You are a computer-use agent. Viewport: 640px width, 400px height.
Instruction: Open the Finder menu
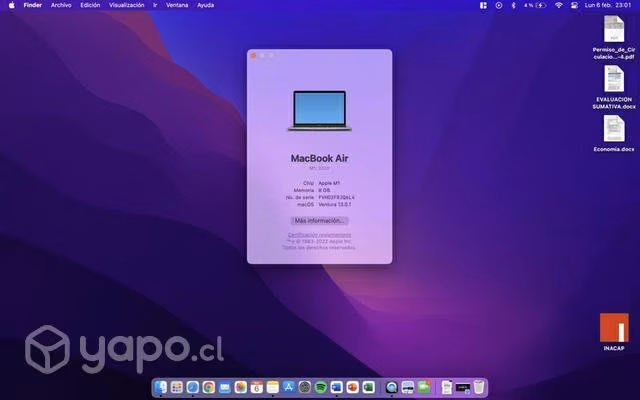33,5
